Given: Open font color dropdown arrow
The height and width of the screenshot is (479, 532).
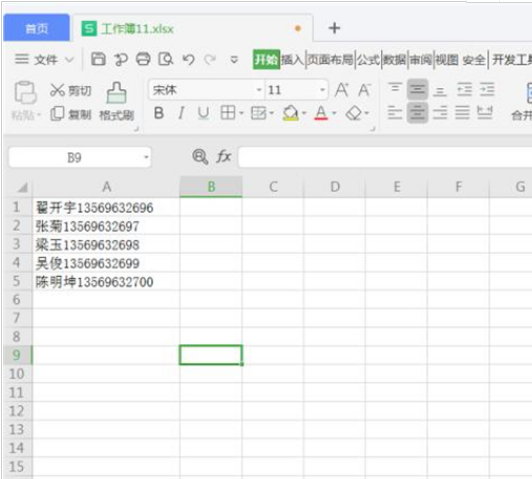Looking at the screenshot, I should 334,113.
